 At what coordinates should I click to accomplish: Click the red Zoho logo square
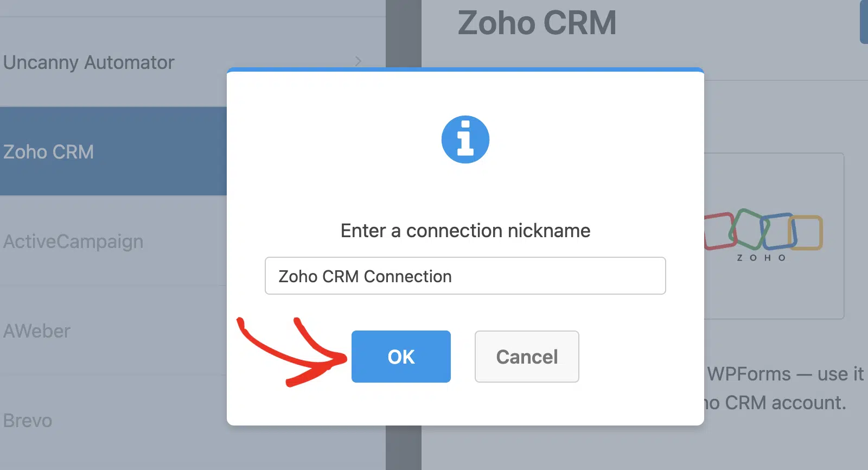tap(719, 231)
